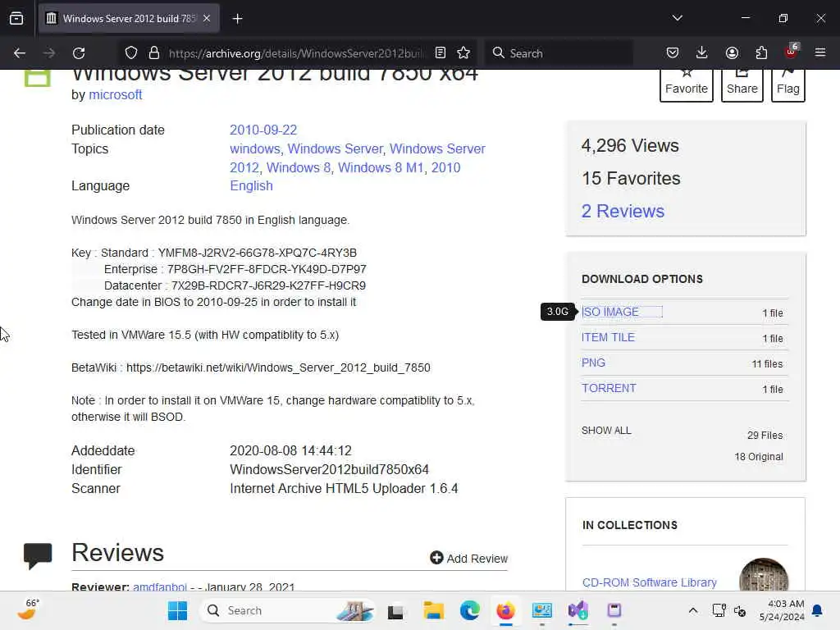Open the Firefox View tab-history icon
The image size is (840, 630).
(16, 18)
